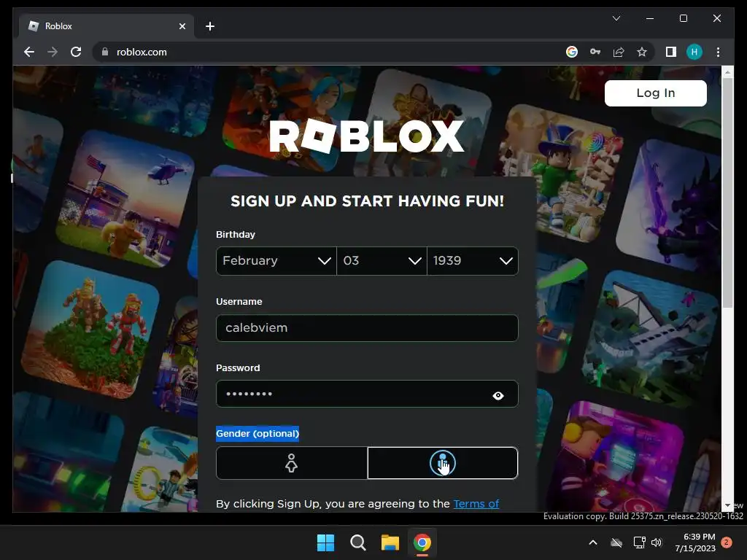The image size is (747, 560).
Task: Click the browser forward arrow
Action: [x=53, y=52]
